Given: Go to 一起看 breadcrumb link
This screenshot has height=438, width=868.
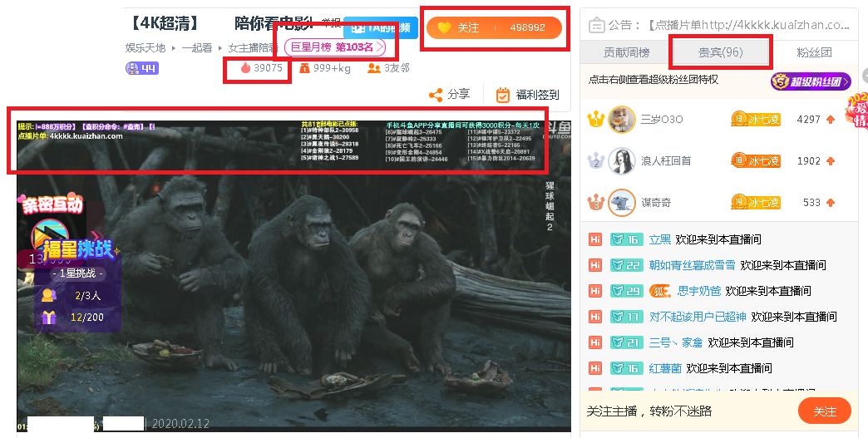Looking at the screenshot, I should tap(197, 48).
